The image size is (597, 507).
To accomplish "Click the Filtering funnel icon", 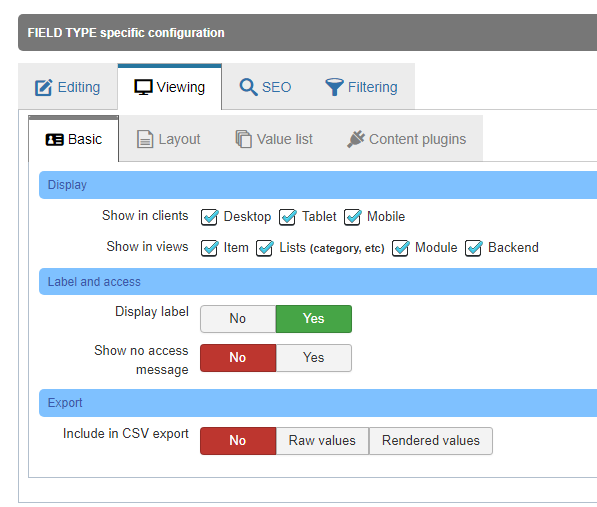I will click(334, 87).
